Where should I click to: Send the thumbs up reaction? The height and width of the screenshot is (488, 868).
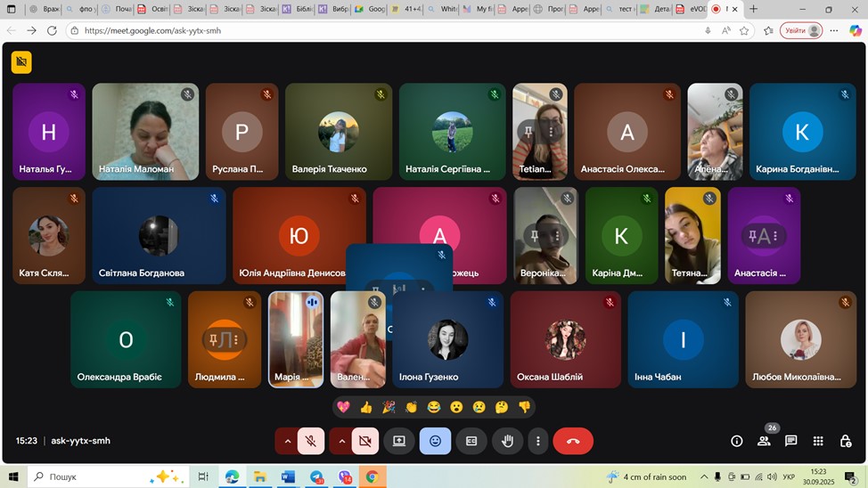tap(365, 407)
